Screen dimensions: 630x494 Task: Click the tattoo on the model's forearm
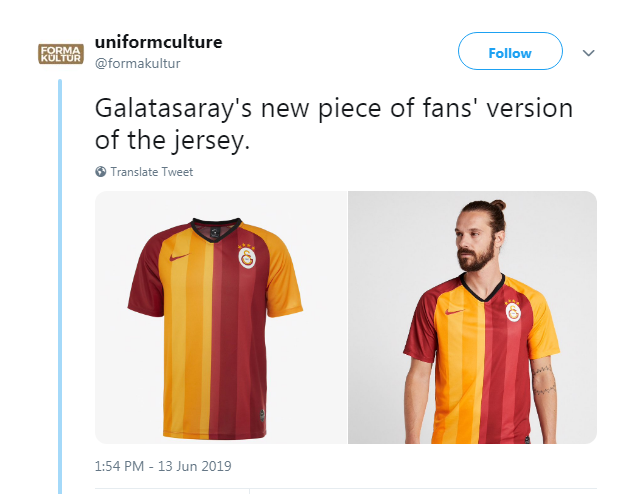click(x=543, y=380)
